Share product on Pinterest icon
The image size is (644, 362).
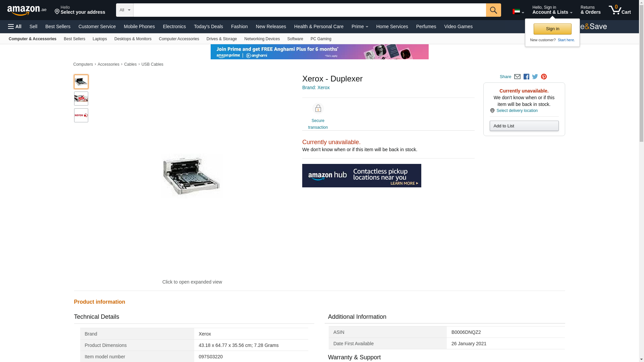pos(544,77)
